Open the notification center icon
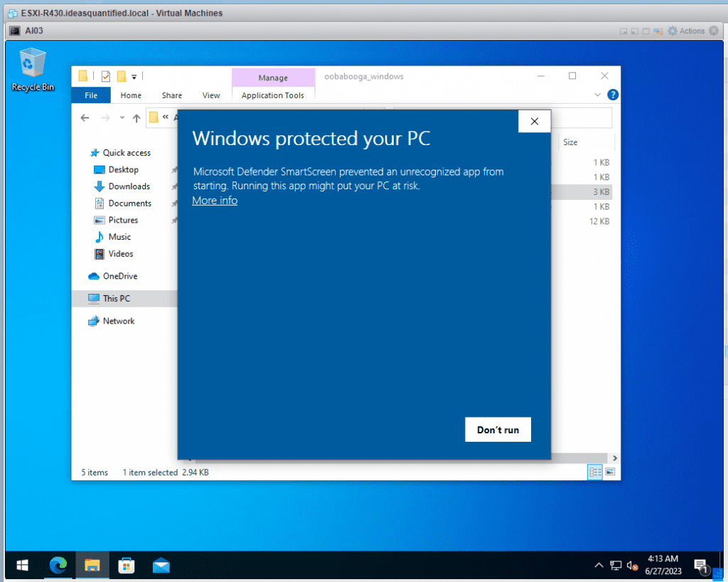This screenshot has width=728, height=582. 701,566
